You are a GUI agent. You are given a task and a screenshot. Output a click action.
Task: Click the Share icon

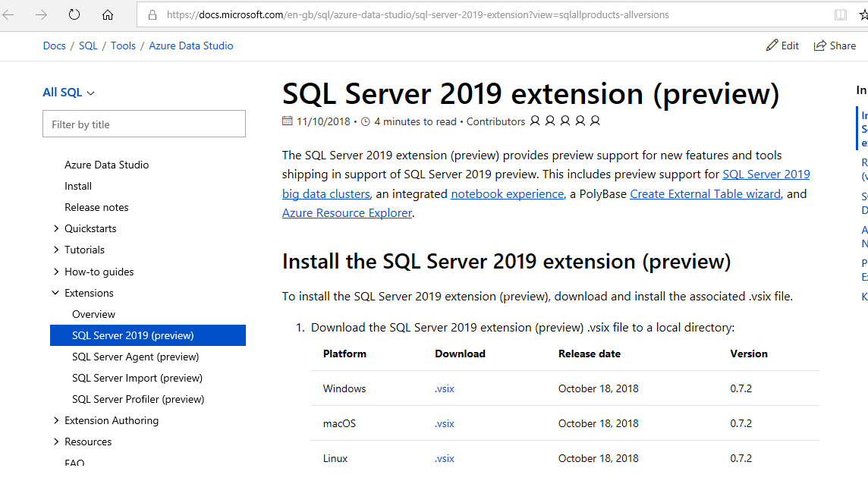[820, 46]
